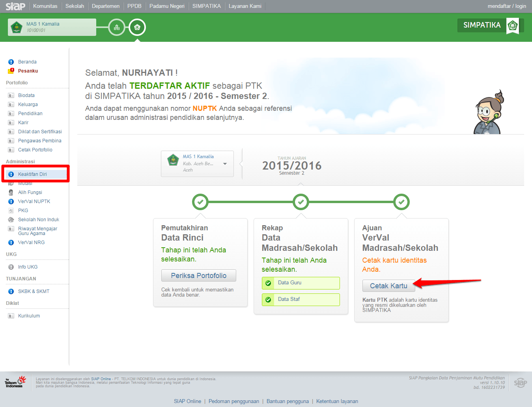Image resolution: width=532 pixels, height=407 pixels.
Task: Click the mendaftar / login link
Action: (507, 6)
